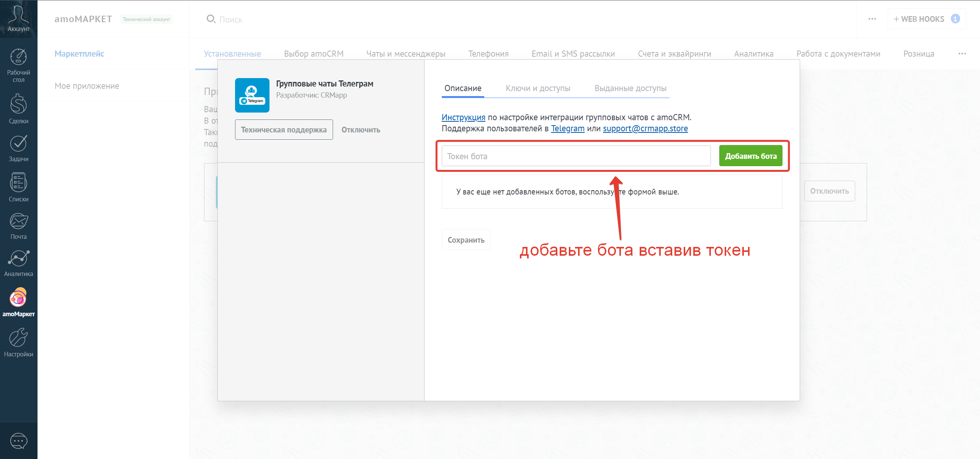Open the Аналитика category tab

click(754, 54)
